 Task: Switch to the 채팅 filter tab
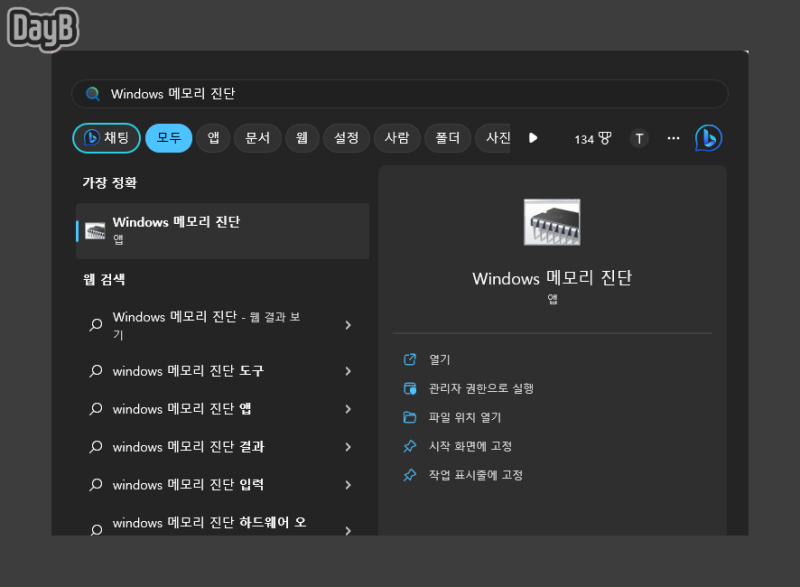(x=106, y=138)
